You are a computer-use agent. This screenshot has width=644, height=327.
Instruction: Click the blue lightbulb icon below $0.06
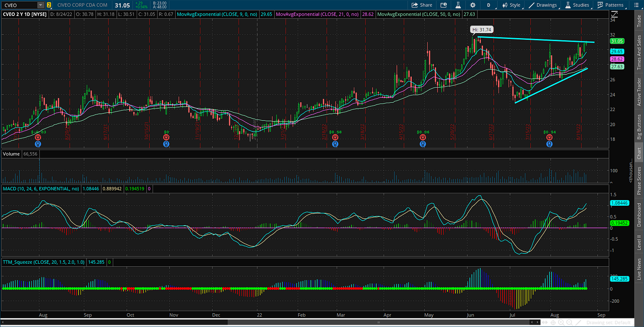point(423,144)
